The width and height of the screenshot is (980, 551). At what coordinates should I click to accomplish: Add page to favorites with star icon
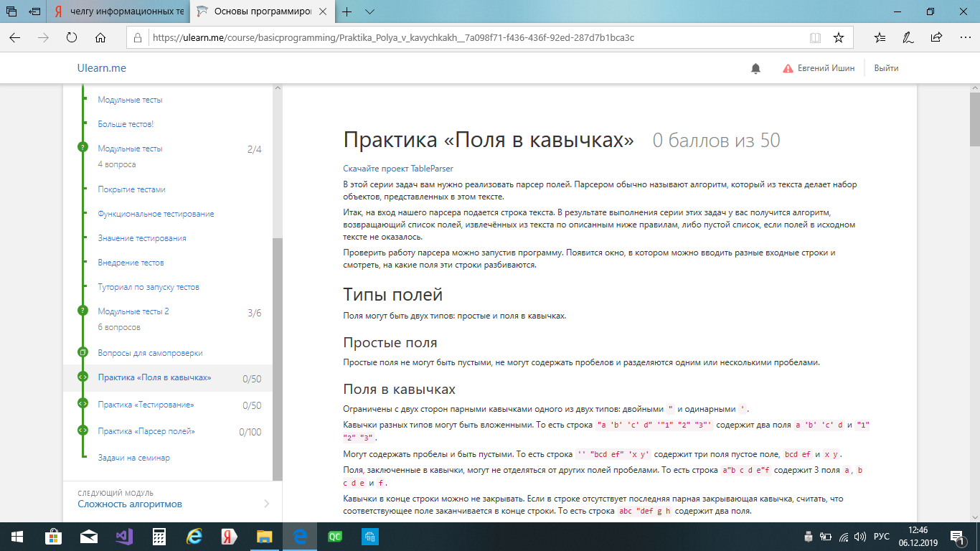point(838,37)
